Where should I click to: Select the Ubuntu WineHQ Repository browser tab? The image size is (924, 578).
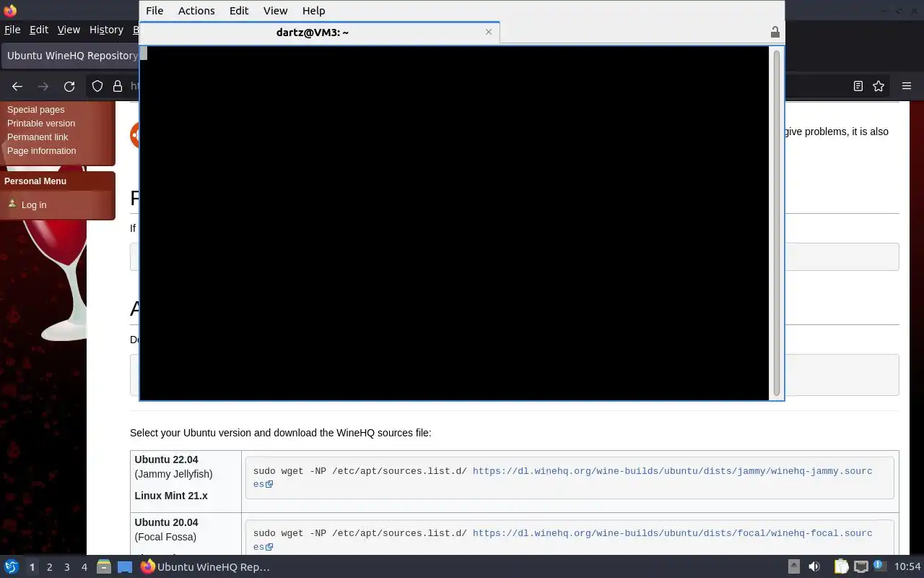[x=72, y=56]
